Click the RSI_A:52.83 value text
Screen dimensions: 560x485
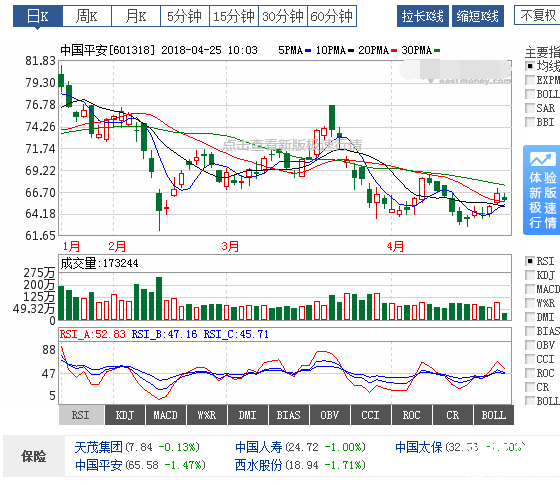coord(92,334)
